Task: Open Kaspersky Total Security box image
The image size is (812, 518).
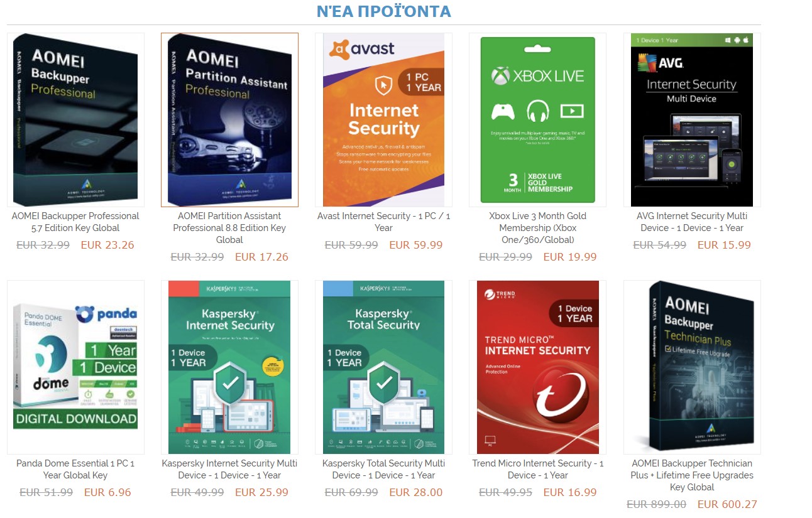Action: coord(383,367)
